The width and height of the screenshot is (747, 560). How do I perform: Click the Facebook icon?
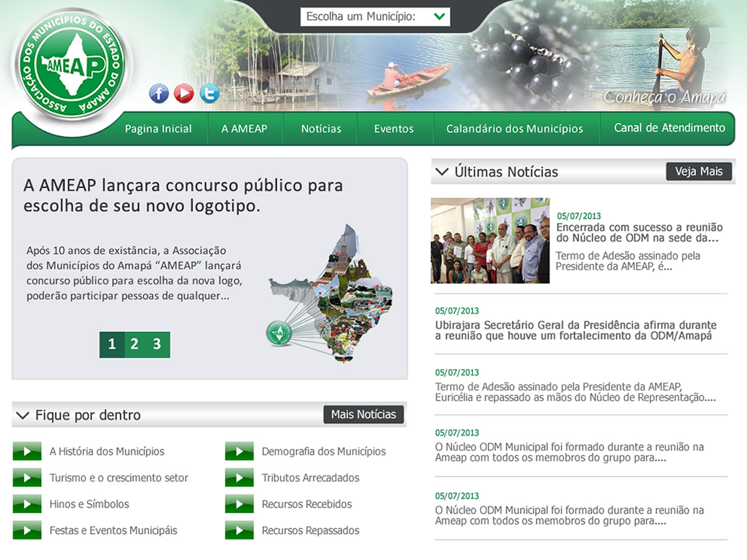coord(158,93)
